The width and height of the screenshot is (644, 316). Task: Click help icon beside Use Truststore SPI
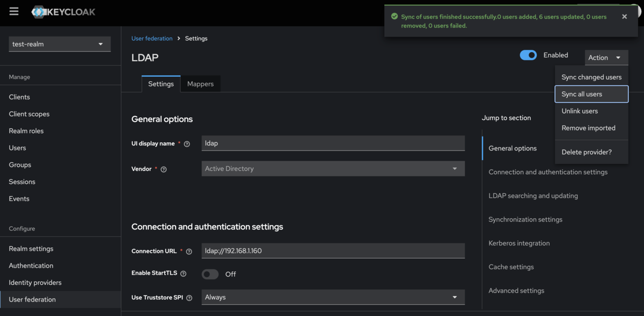click(189, 298)
